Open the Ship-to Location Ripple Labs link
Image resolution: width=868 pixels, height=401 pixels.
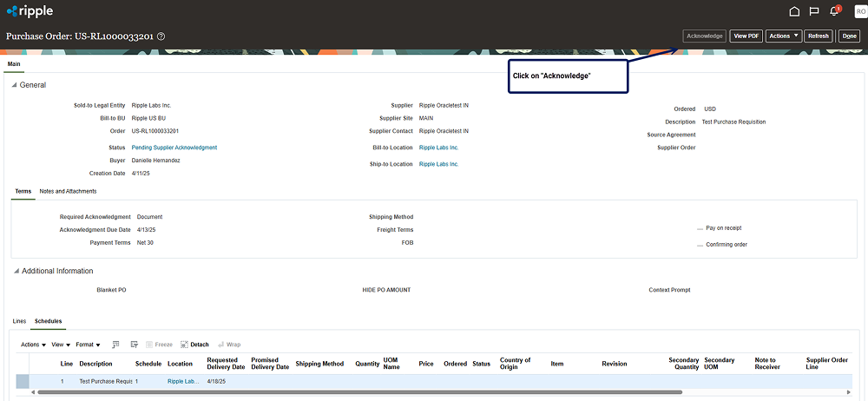click(x=439, y=165)
